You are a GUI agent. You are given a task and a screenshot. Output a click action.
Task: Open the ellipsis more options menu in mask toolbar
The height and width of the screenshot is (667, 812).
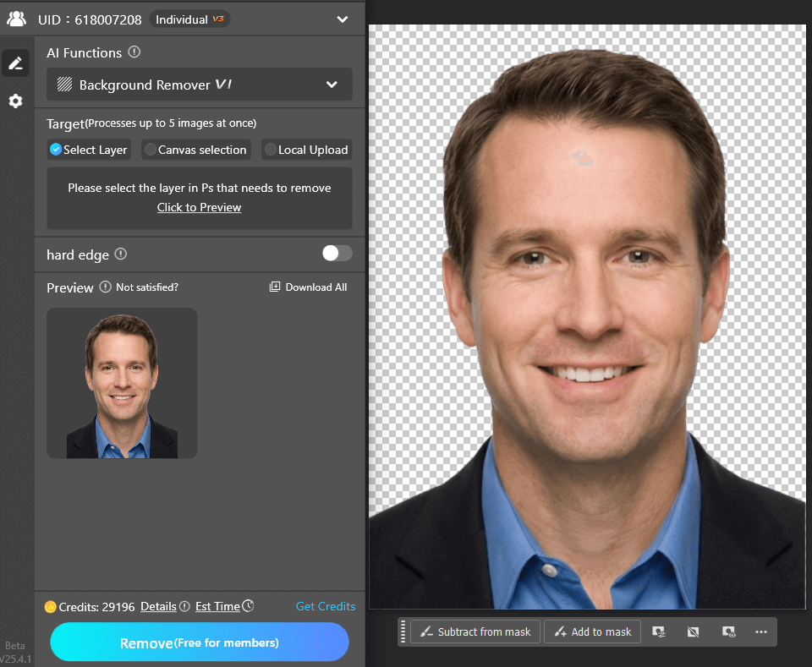pos(760,631)
